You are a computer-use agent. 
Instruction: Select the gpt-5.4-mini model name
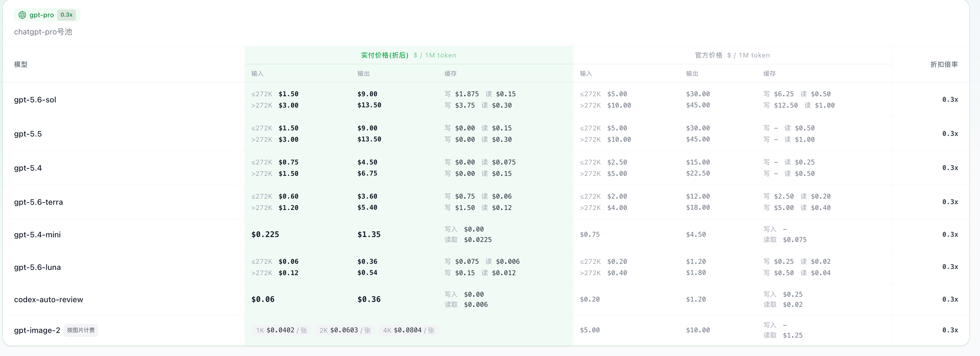point(37,235)
